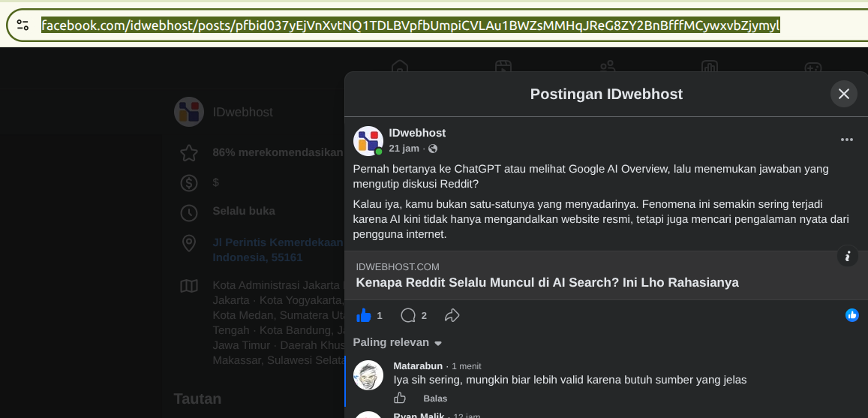This screenshot has width=868, height=418.
Task: Expand the Paling relevan comment sorting dropdown
Action: coord(398,343)
